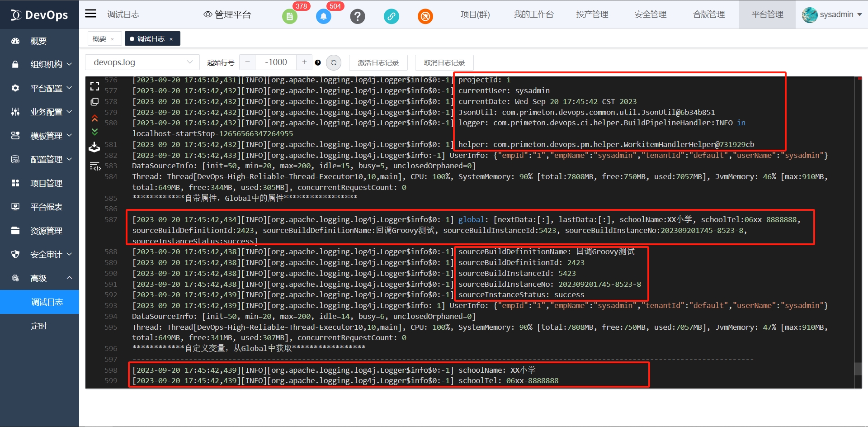Open the blue bell notifications icon
The image size is (868, 427).
pos(323,17)
